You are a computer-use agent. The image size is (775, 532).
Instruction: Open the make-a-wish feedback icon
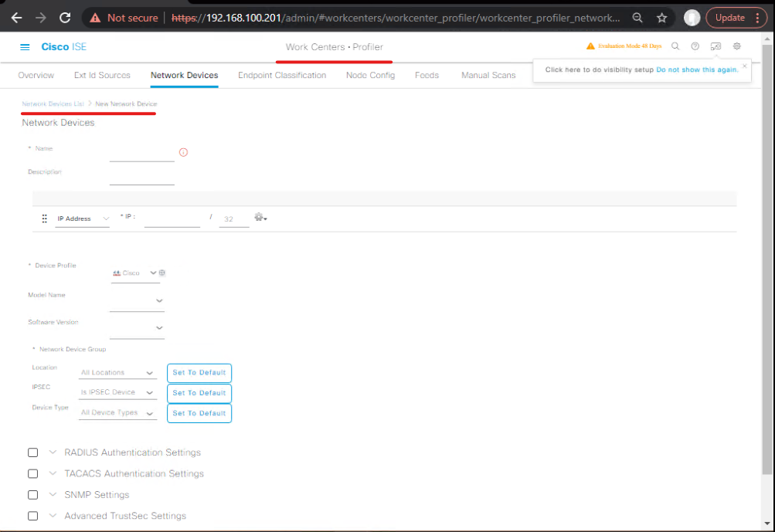(716, 46)
